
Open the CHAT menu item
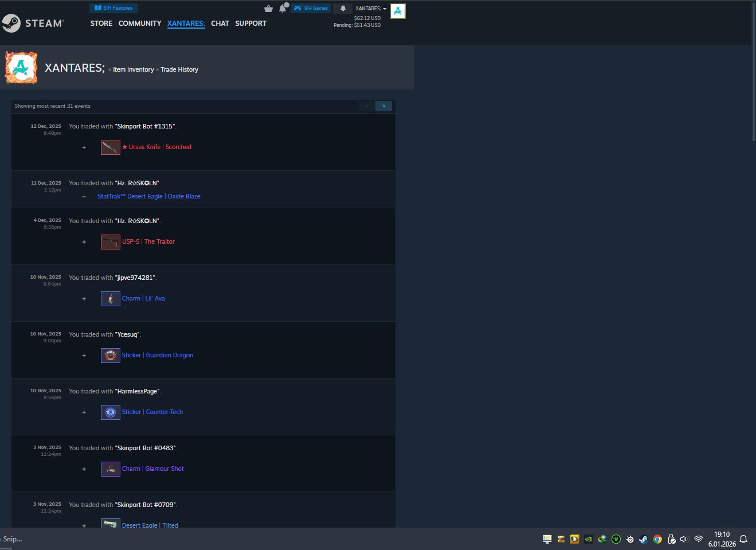(220, 24)
